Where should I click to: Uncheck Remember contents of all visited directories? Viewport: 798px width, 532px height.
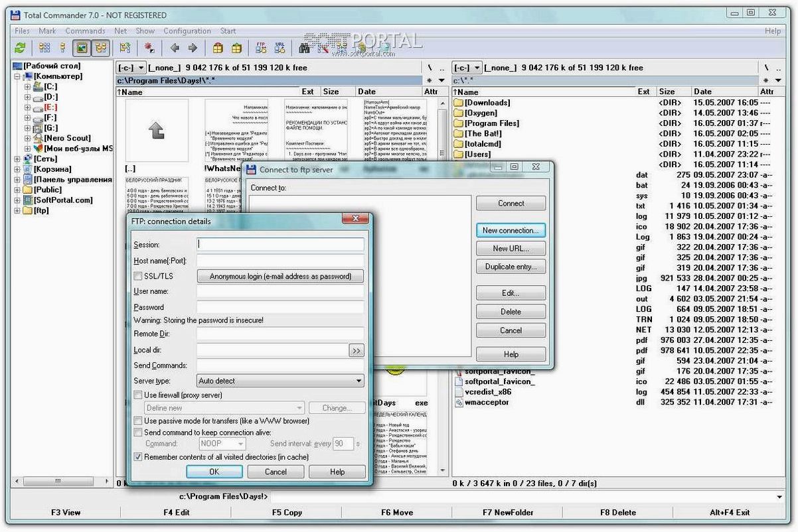tap(138, 456)
